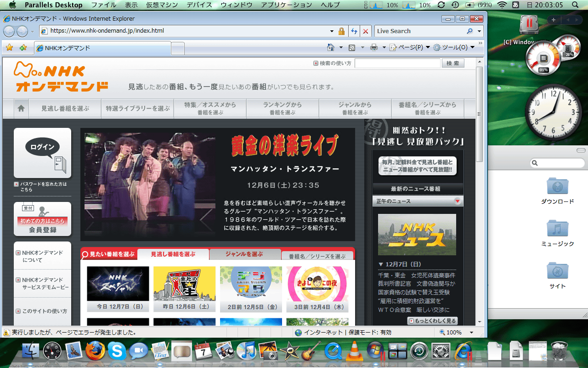Click the security lock icon in address bar
Image resolution: width=588 pixels, height=368 pixels.
(x=341, y=31)
